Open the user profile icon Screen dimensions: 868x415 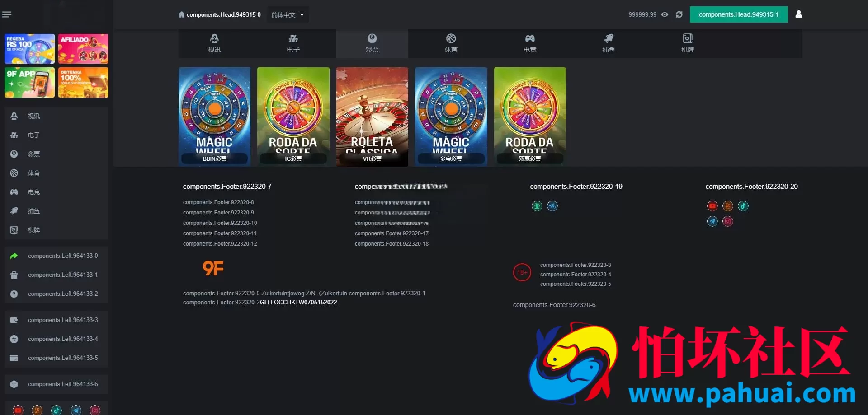click(x=799, y=14)
